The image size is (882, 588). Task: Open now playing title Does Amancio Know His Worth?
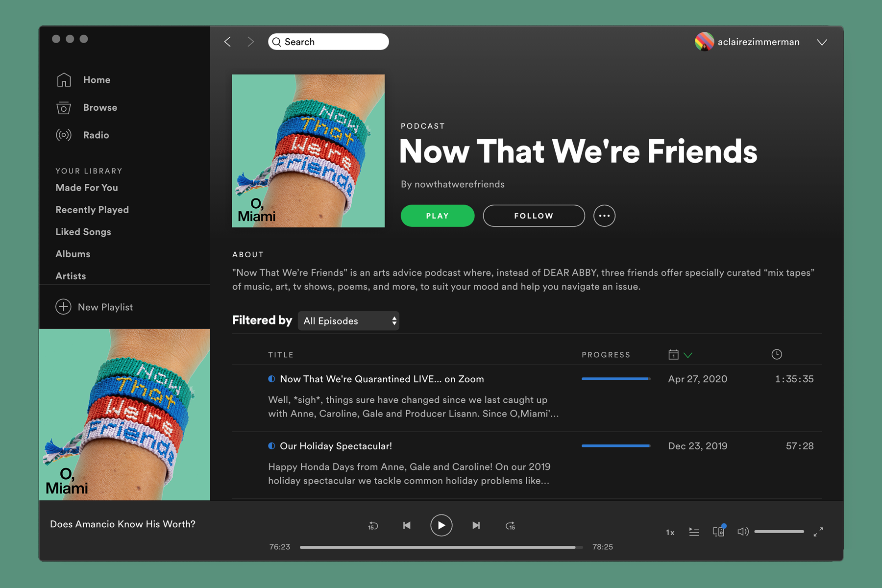point(122,524)
